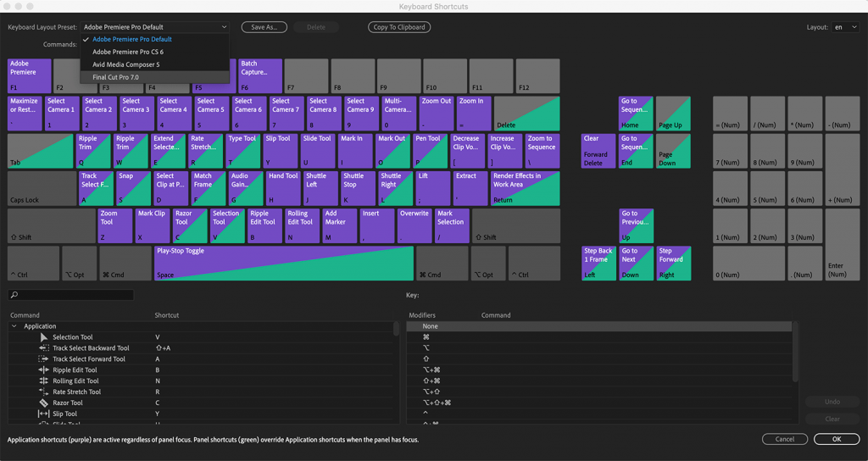Click the Clear button
868x461 pixels.
(832, 419)
